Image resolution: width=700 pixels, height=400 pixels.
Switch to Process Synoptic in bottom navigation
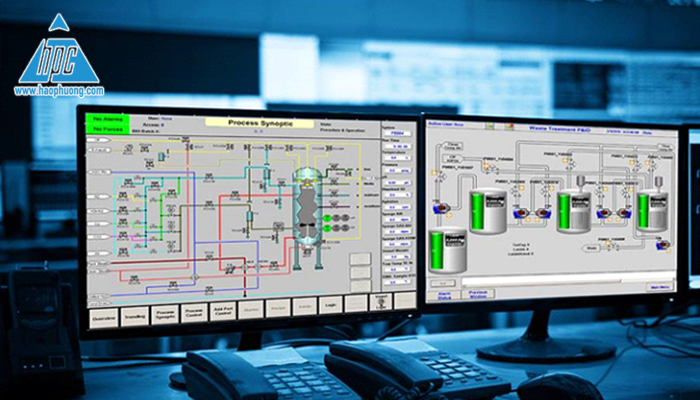tap(165, 315)
